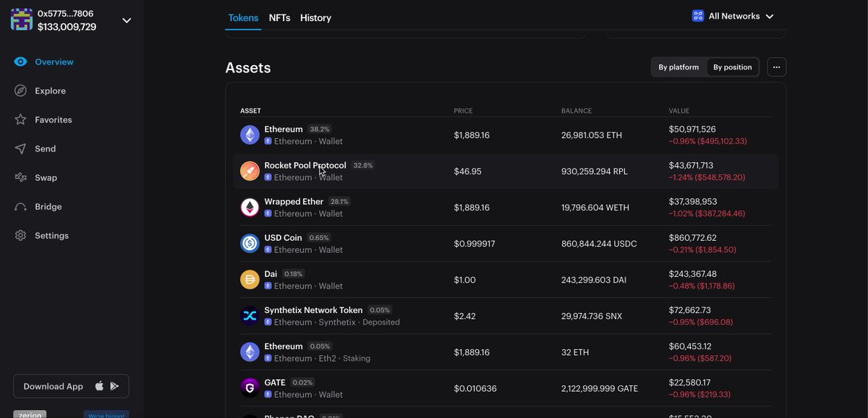Click the total balance $133,009,729
This screenshot has height=418, width=868.
click(x=67, y=27)
